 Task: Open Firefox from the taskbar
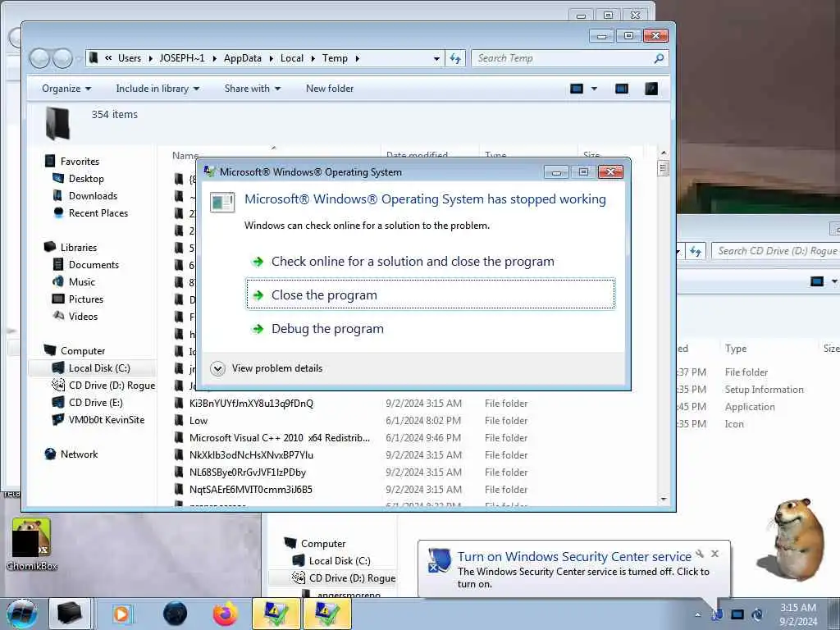point(225,614)
